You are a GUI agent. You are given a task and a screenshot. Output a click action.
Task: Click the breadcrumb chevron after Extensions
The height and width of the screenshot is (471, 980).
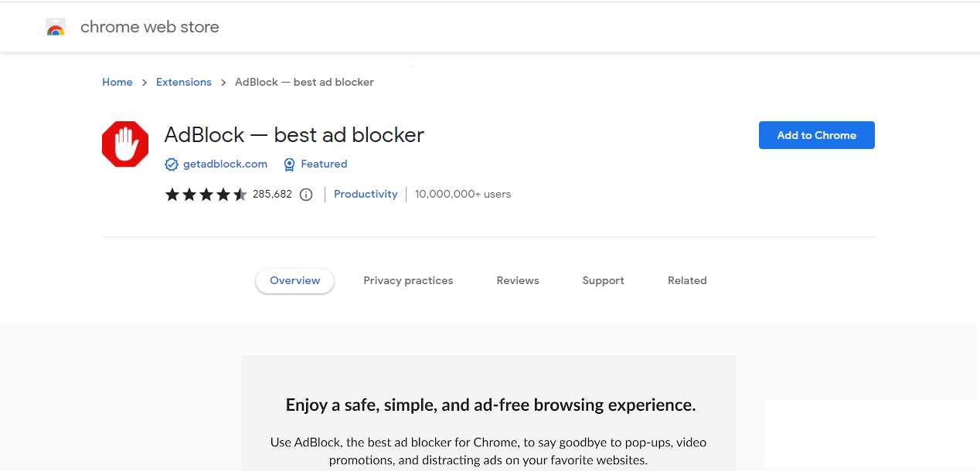(223, 83)
